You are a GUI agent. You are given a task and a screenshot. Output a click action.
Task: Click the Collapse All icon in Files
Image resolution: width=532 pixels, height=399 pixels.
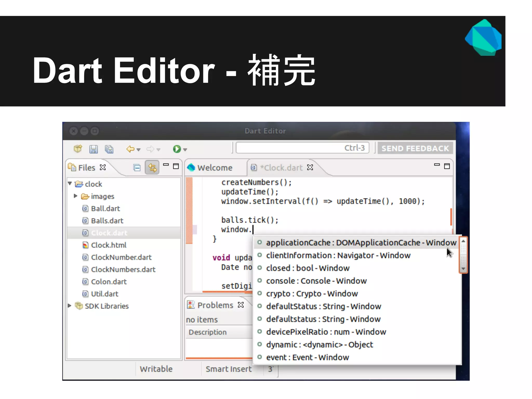pos(137,168)
